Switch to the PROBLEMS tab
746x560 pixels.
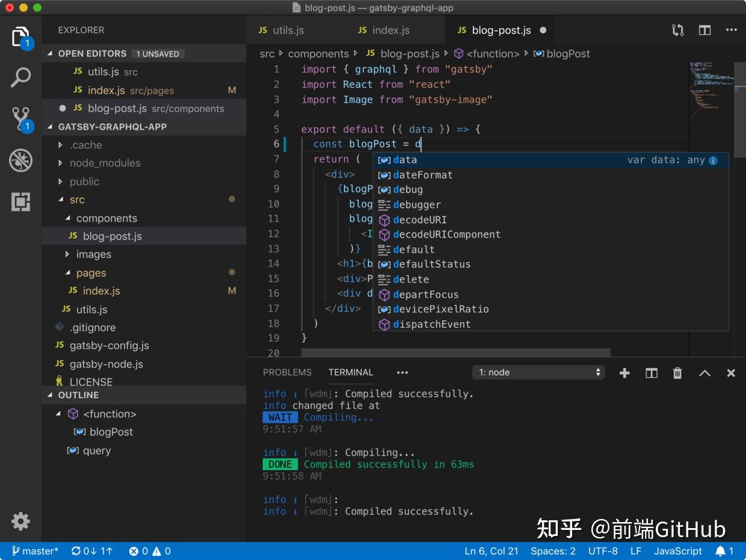point(287,372)
